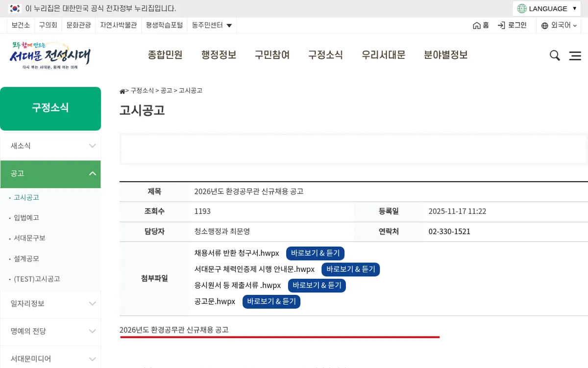Download the 공고문.hwpx attachment

click(x=215, y=302)
